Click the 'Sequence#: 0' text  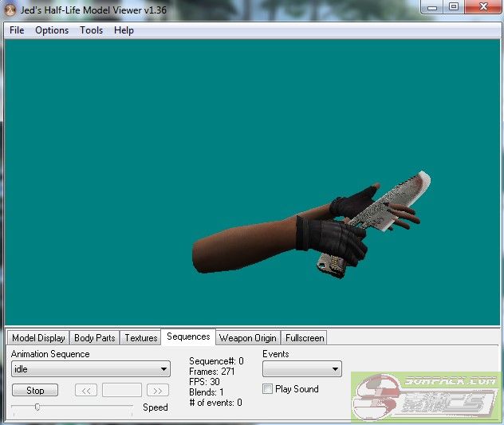click(216, 361)
